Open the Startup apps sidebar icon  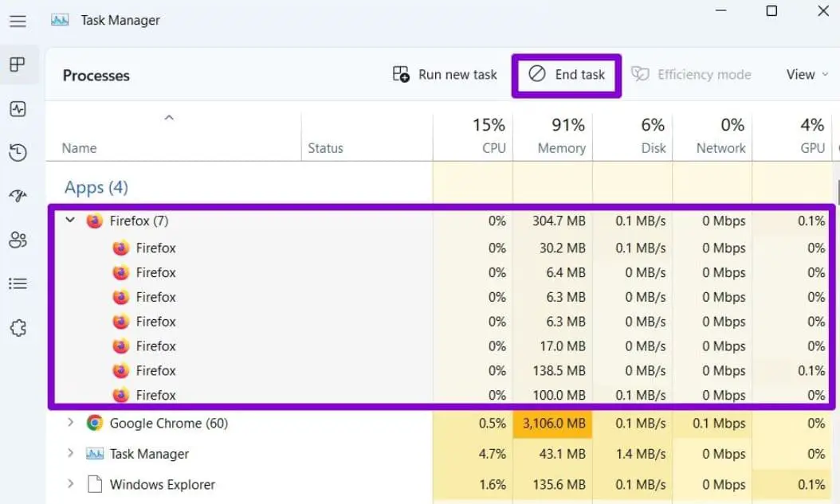click(x=18, y=197)
